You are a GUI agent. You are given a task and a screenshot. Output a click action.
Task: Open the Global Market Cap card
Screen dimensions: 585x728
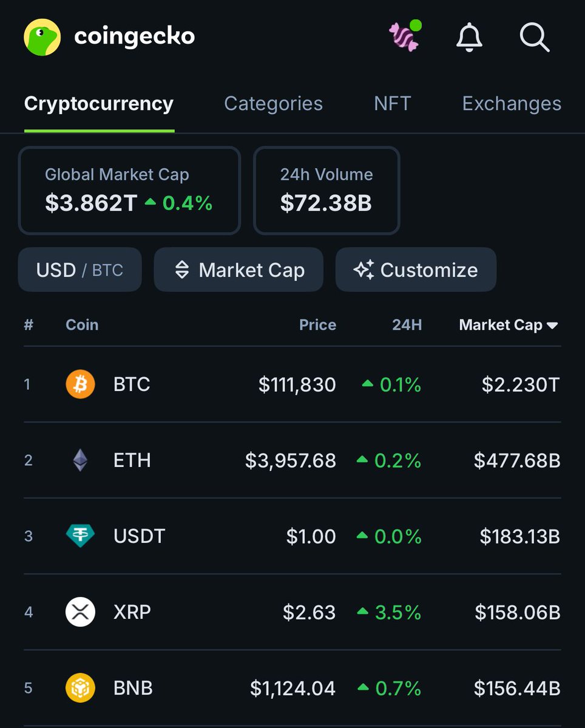[x=129, y=190]
